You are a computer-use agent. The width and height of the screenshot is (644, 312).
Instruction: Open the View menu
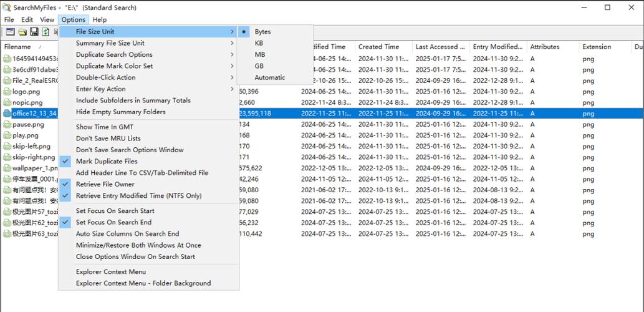tap(47, 19)
